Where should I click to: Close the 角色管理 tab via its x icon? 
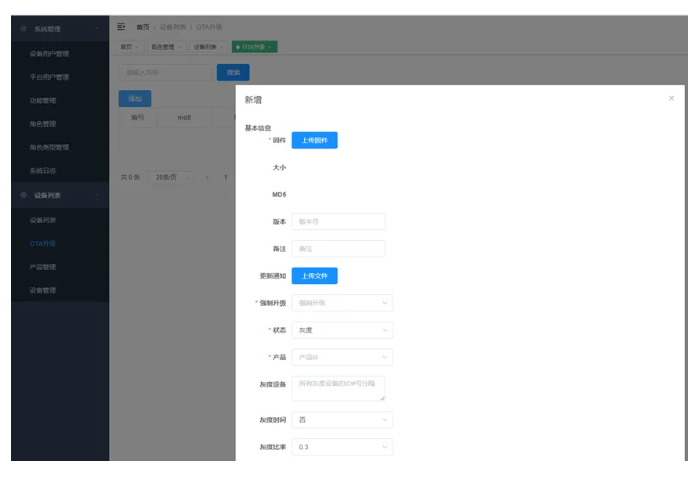click(x=180, y=47)
